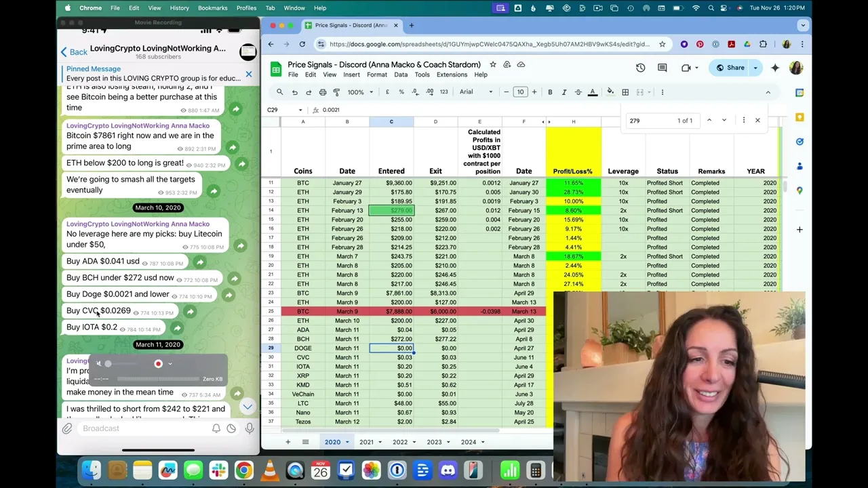868x488 pixels.
Task: Print the spreadsheet via printer icon
Action: click(323, 92)
